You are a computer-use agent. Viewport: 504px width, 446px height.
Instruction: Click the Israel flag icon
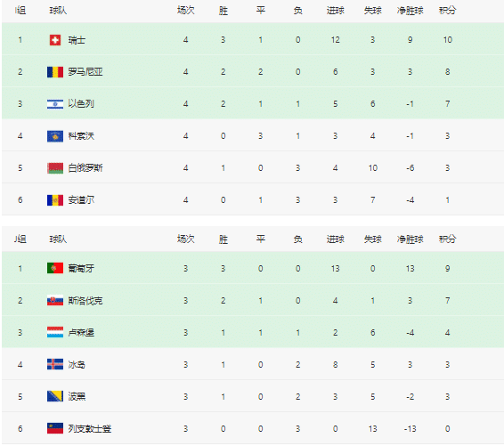[x=55, y=104]
